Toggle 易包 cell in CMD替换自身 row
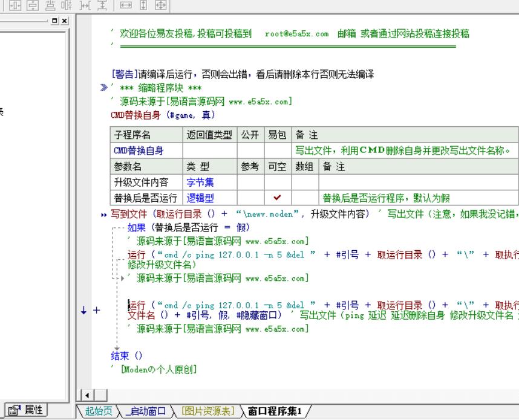This screenshot has width=519, height=420. pos(278,151)
